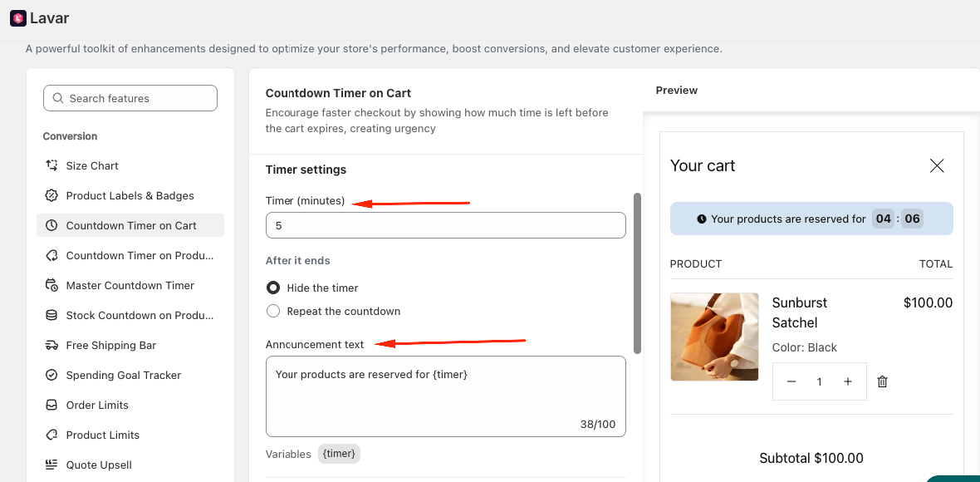This screenshot has width=980, height=482.
Task: Click the Master Countdown Timer icon
Action: tap(51, 286)
